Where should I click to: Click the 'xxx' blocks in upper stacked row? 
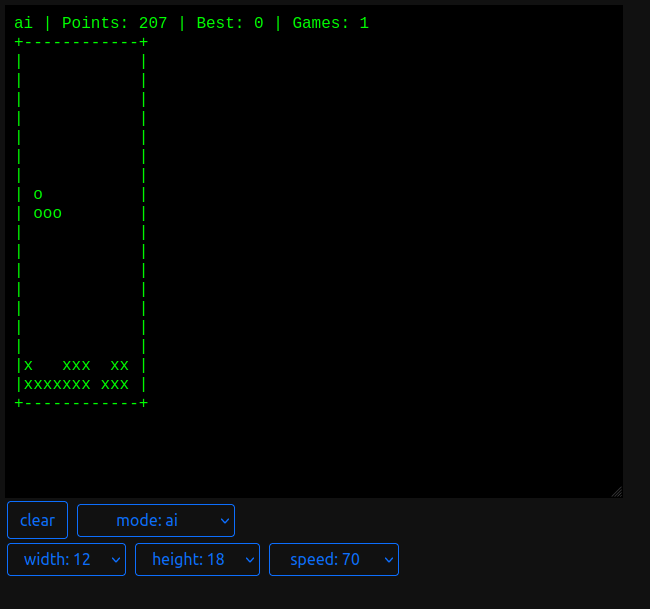click(77, 365)
